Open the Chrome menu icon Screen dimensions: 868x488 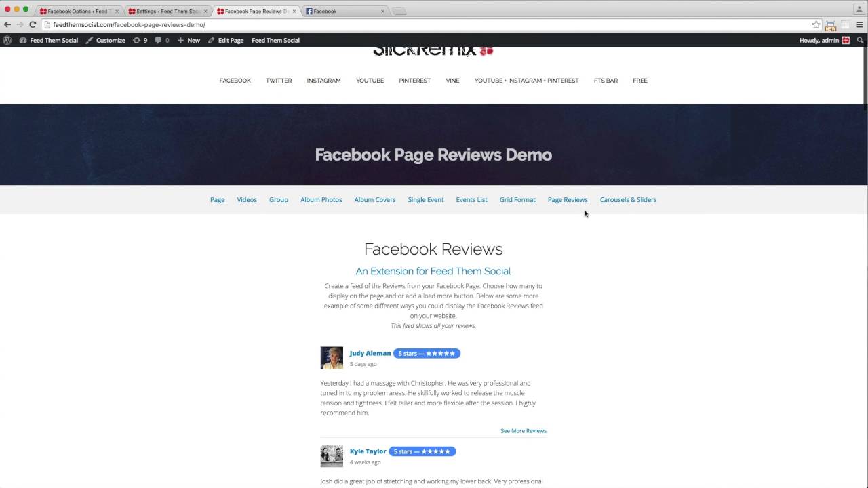[x=860, y=24]
